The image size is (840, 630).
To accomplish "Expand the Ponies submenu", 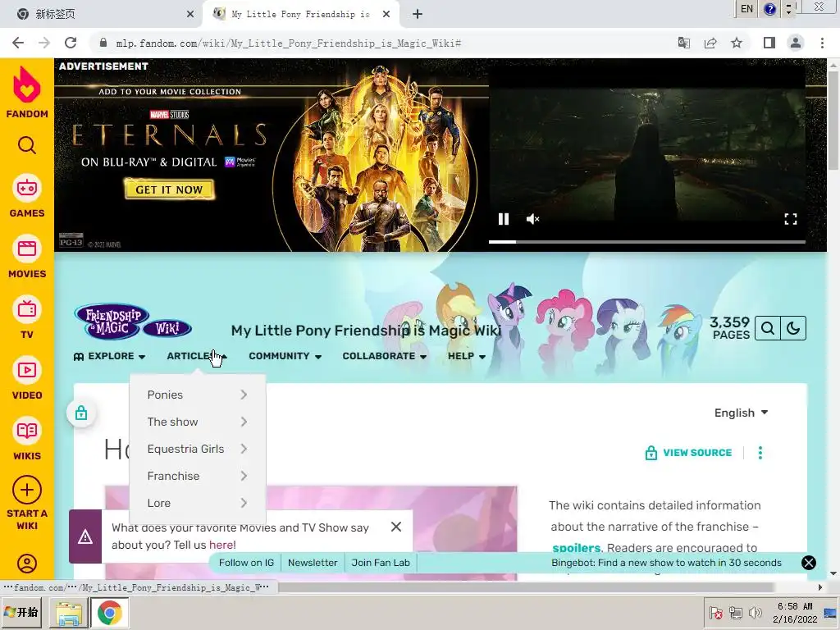I will [x=198, y=395].
